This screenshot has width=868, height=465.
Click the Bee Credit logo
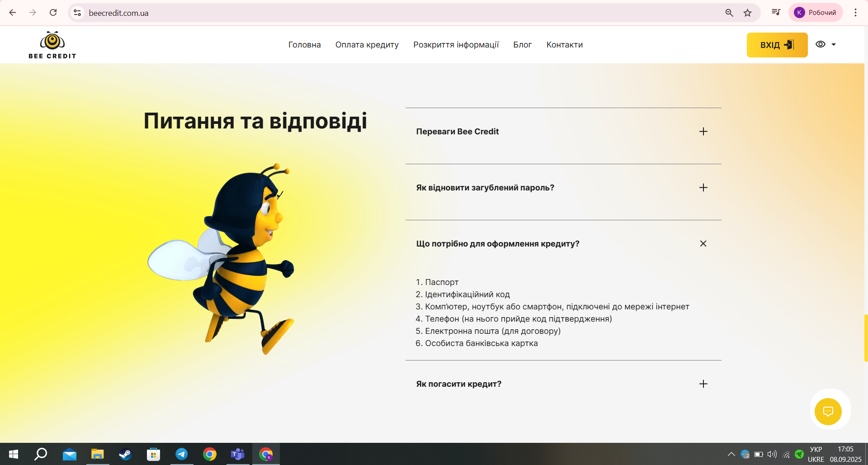click(x=52, y=45)
